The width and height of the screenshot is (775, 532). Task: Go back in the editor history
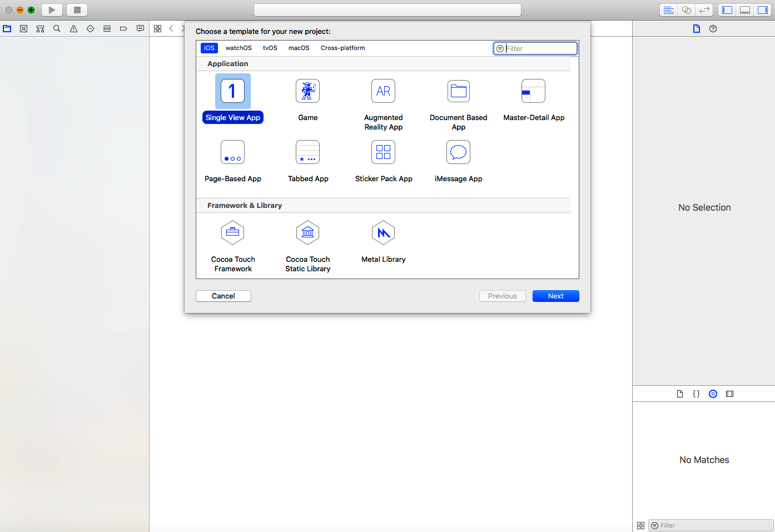pos(171,28)
